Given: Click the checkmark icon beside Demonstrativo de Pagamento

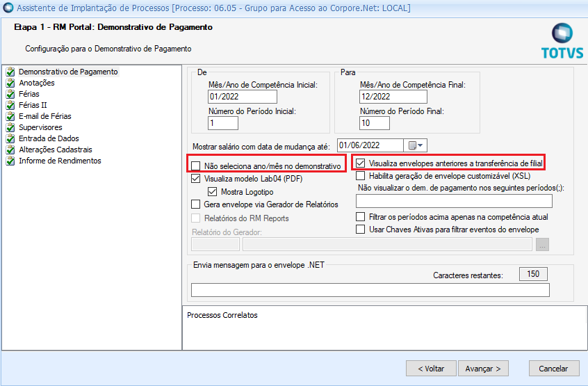Looking at the screenshot, I should [10, 72].
